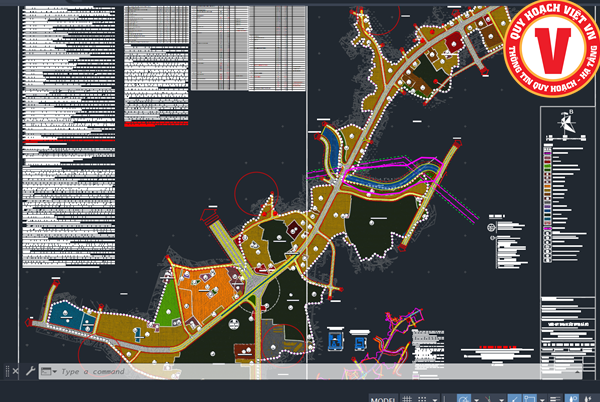Toggle the grid display icon
The width and height of the screenshot is (600, 402).
click(x=409, y=397)
